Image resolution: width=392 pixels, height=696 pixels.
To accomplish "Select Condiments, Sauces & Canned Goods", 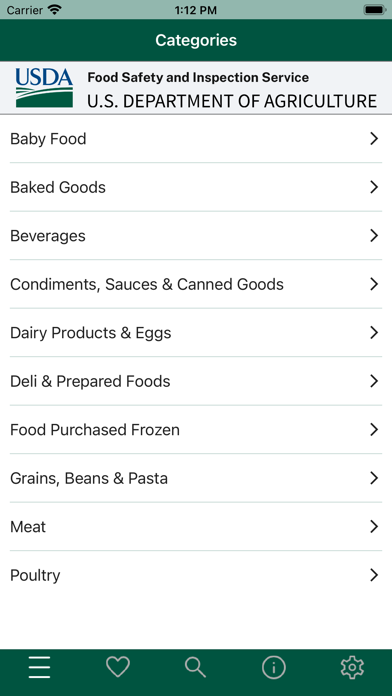I will (x=196, y=284).
